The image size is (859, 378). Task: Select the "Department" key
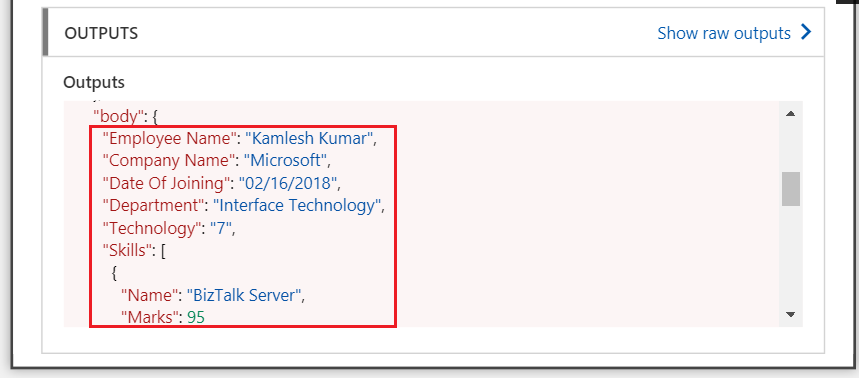coord(153,206)
